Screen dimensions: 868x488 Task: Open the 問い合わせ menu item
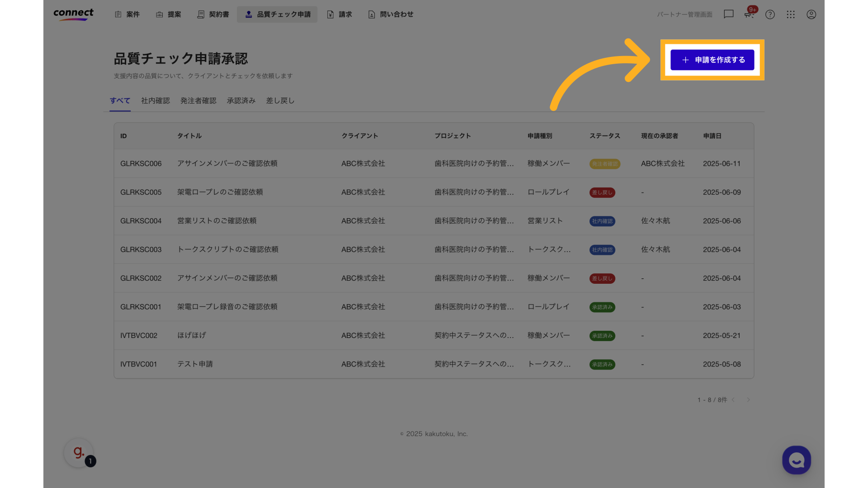click(x=390, y=14)
